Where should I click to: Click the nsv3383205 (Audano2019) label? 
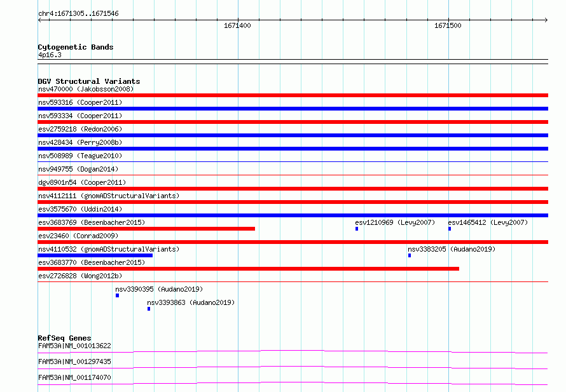(452, 249)
